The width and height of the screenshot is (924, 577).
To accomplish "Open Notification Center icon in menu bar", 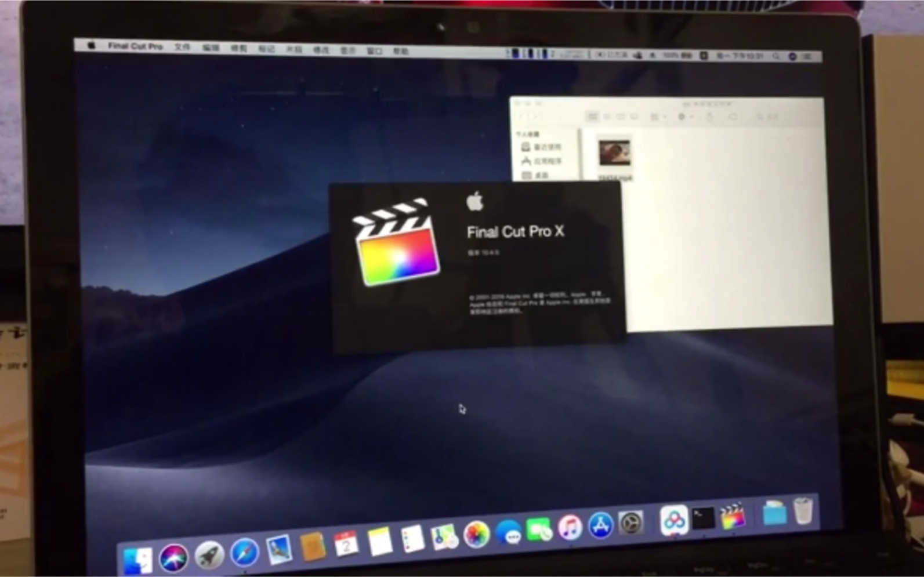I will [807, 57].
